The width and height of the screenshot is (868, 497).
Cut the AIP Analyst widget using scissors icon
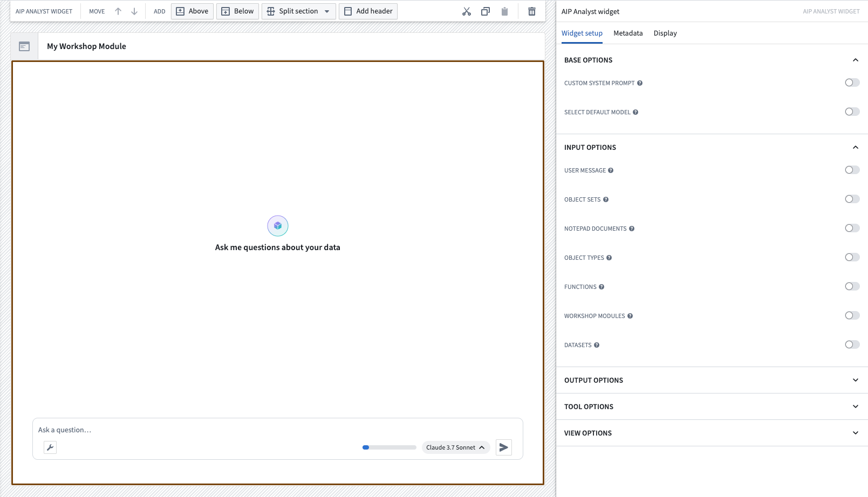[x=465, y=11]
